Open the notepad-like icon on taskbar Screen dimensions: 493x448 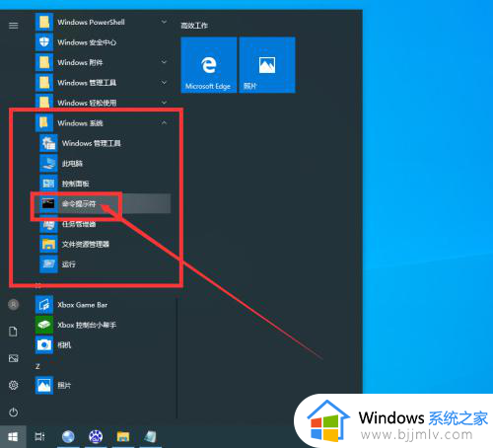click(x=150, y=437)
